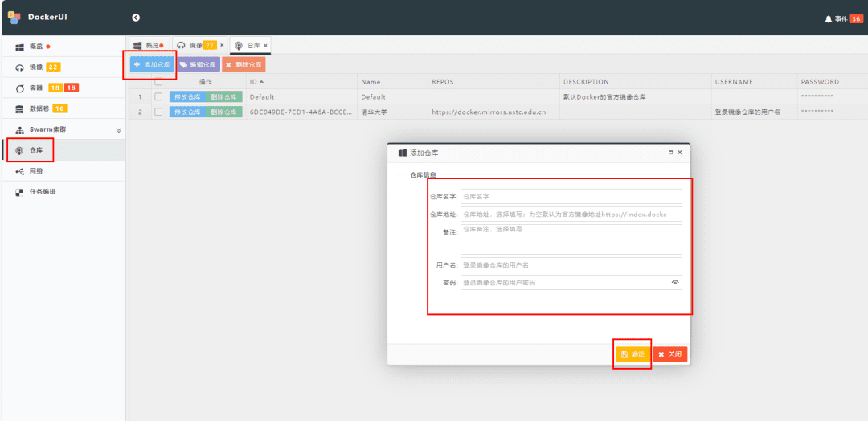The height and width of the screenshot is (421, 868).
Task: Open 任务编排 in the sidebar
Action: point(42,192)
